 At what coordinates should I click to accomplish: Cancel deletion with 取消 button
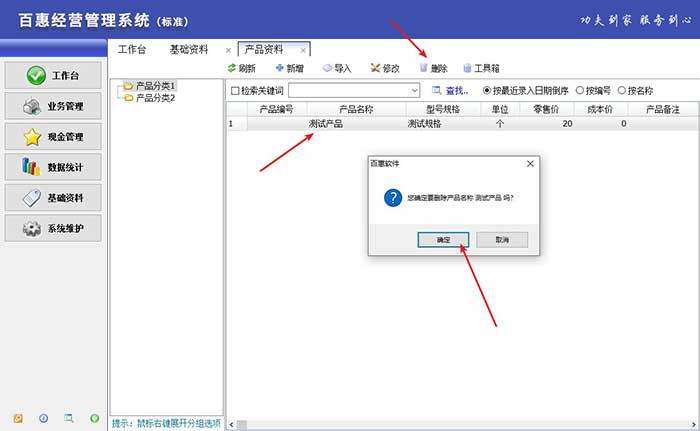click(502, 240)
